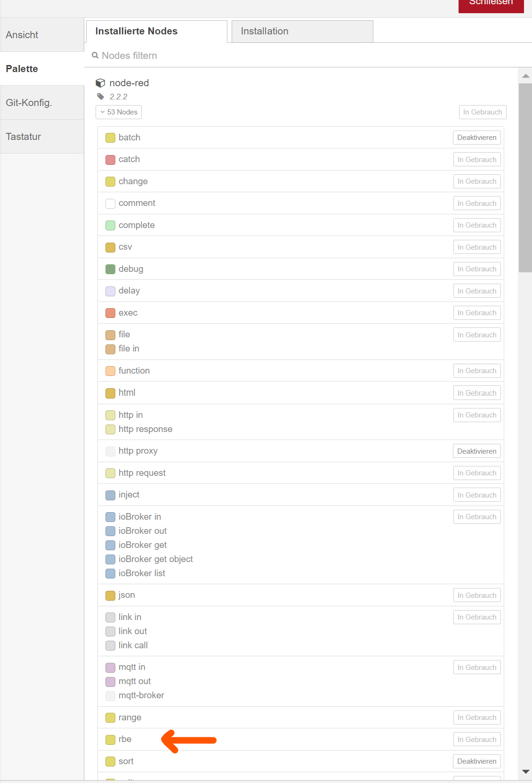Viewport: 532px width, 783px height.
Task: Click the node-red package cube icon
Action: [x=100, y=83]
